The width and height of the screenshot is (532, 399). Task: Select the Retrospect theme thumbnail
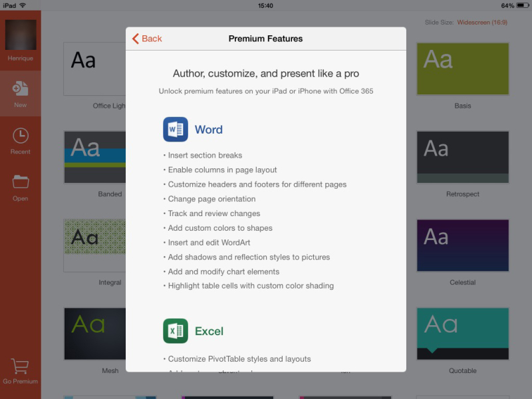[463, 157]
